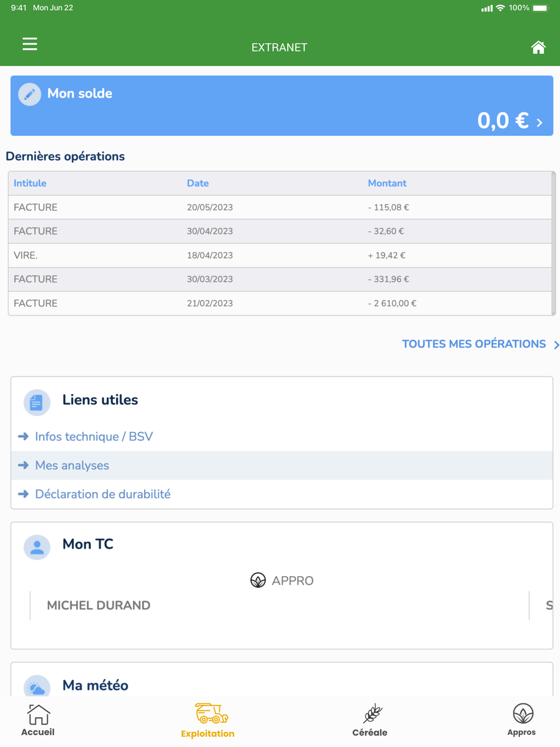Tap the APPRO leaf icon
560x747 pixels.
coord(258,580)
